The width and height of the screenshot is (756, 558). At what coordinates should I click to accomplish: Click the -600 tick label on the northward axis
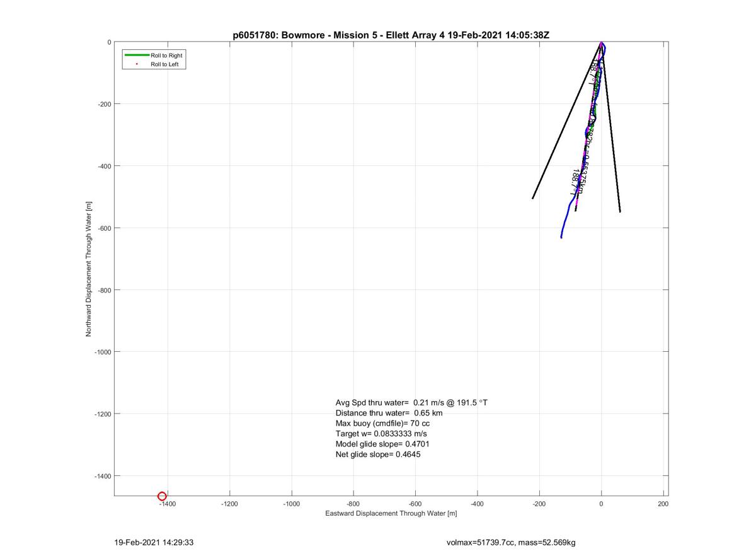[x=104, y=228]
